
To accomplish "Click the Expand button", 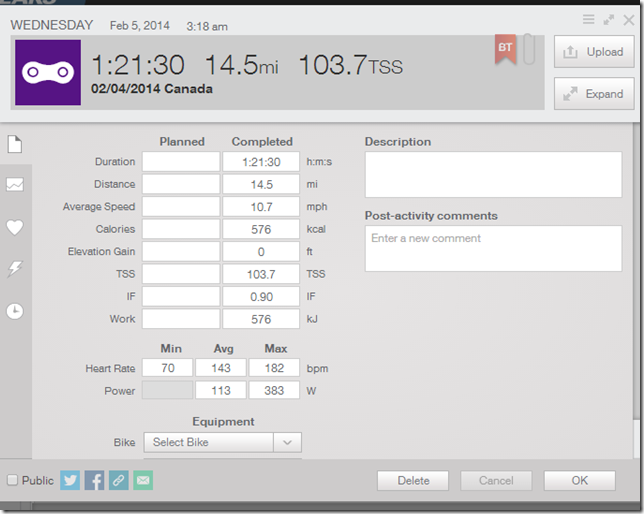I will point(594,94).
